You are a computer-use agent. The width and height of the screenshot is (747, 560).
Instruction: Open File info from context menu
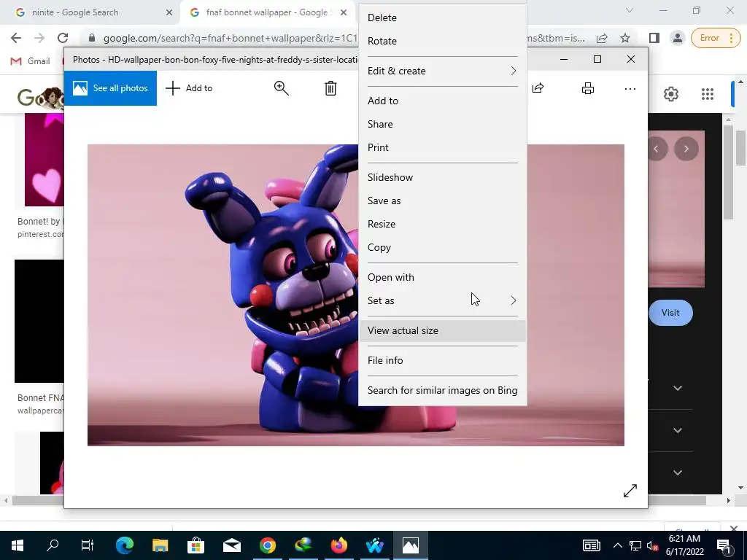[443, 360]
